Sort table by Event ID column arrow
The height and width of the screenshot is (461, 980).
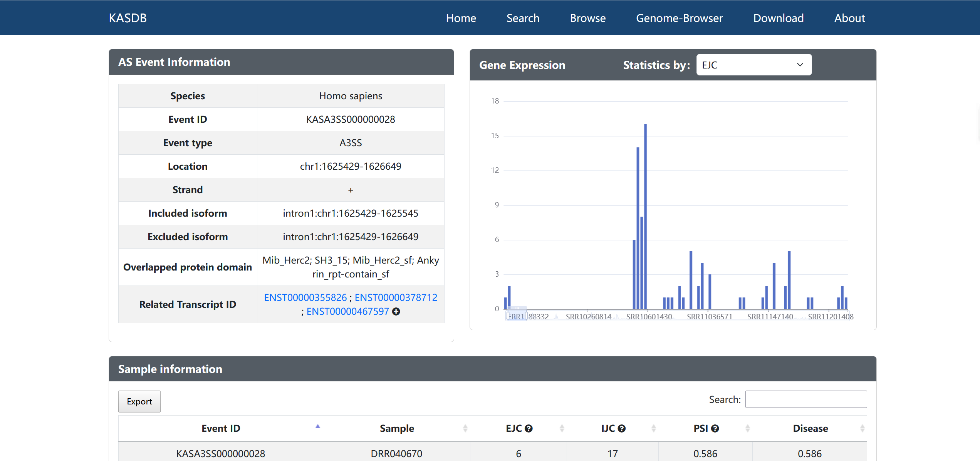point(317,427)
